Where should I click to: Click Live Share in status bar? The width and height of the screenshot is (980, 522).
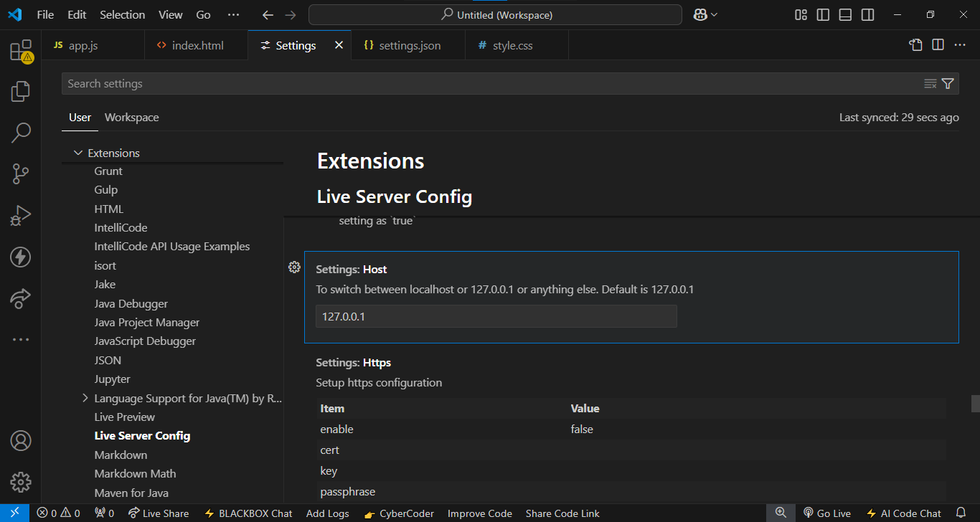point(159,513)
